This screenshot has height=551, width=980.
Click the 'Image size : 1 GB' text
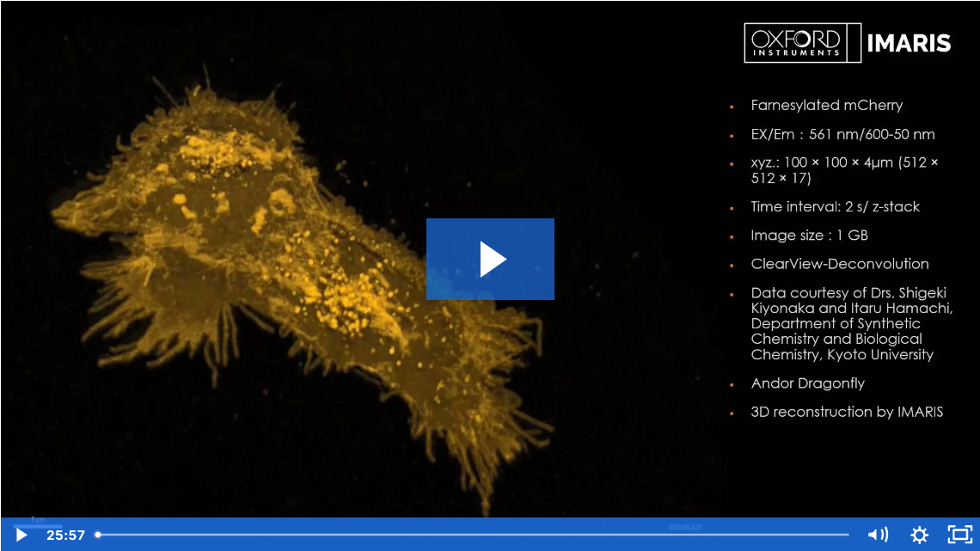pos(809,236)
